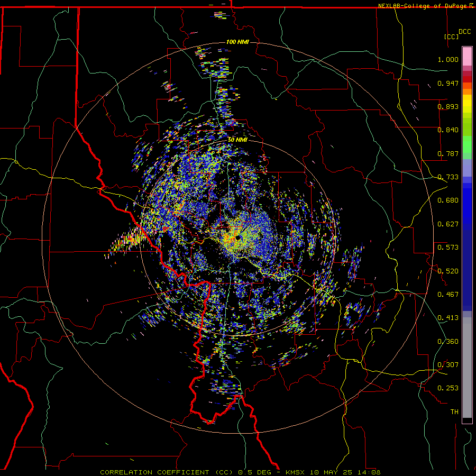Click the 0.840 legend value

click(x=448, y=130)
